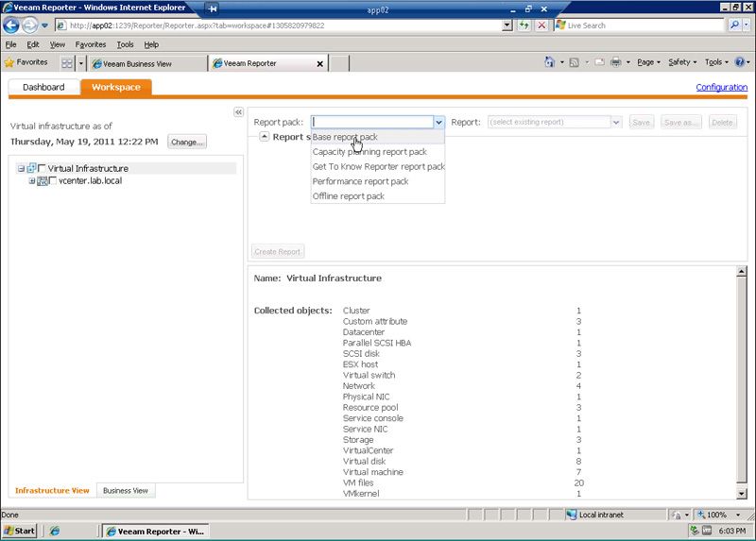Click the browser Back arrow button
Viewport: 756px width, 541px height.
point(12,25)
